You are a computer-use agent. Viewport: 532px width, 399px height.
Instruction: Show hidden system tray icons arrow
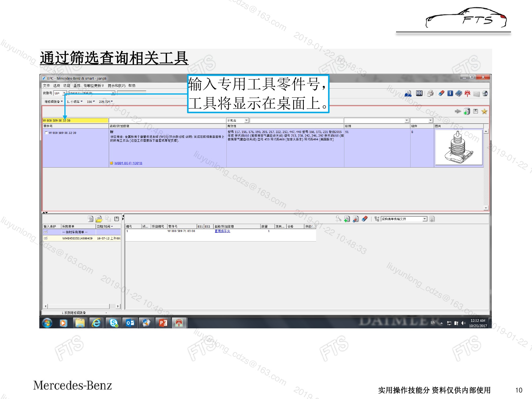click(x=442, y=323)
